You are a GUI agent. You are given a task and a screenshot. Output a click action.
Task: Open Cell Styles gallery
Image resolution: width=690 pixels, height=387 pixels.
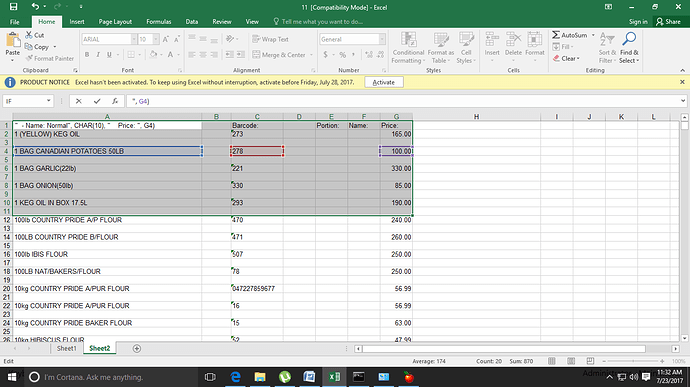tap(466, 48)
